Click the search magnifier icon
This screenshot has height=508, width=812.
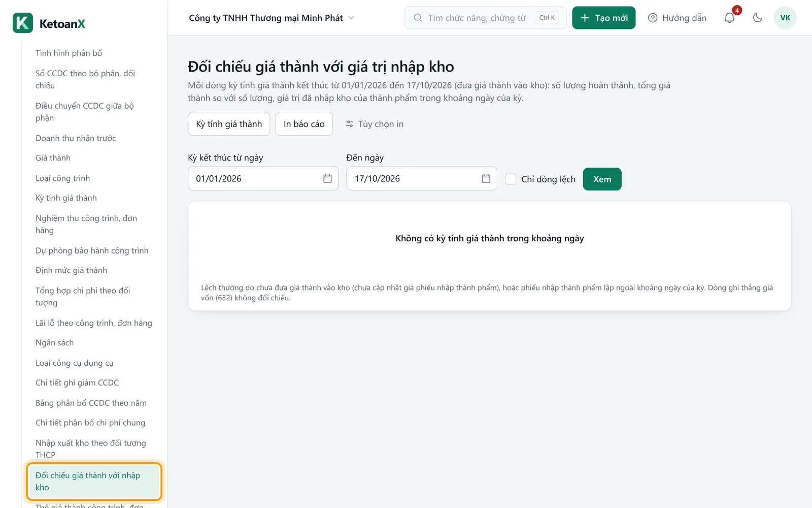click(x=418, y=18)
